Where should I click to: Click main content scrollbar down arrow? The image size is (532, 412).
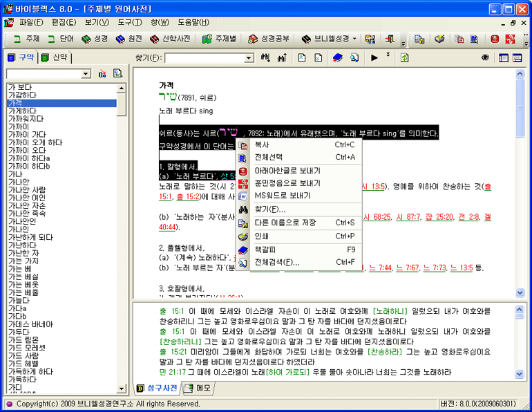pos(520,292)
